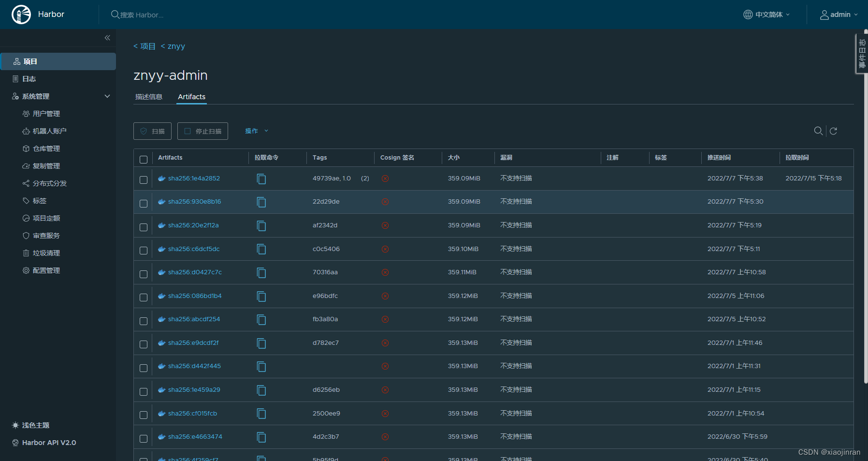This screenshot has width=868, height=461.
Task: Copy pull command for sha256:abcdf254
Action: [261, 320]
